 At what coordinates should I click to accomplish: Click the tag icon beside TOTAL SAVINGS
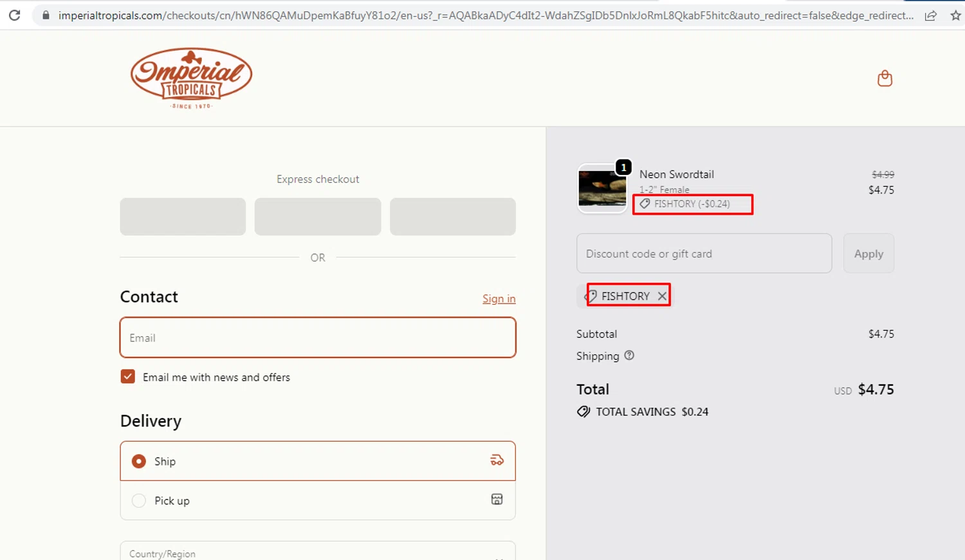[x=584, y=411]
